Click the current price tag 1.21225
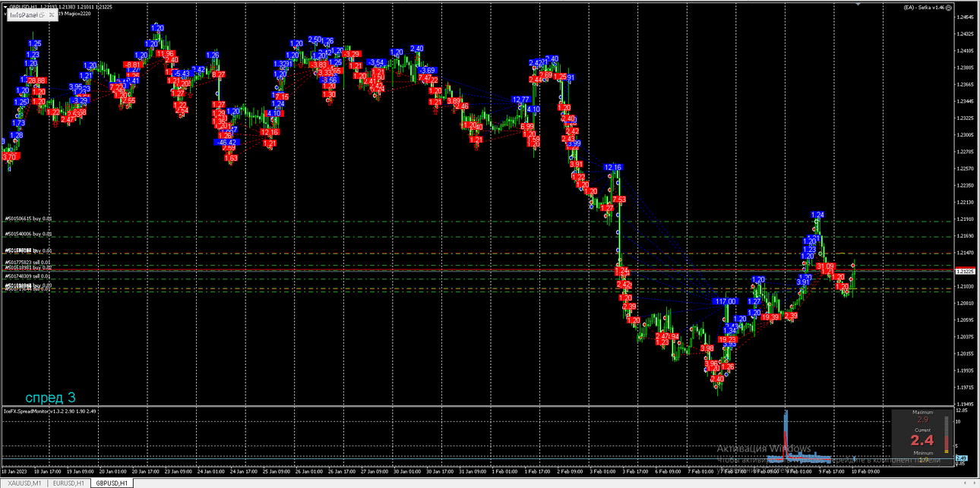Screen dimensions: 980x488 [967, 271]
